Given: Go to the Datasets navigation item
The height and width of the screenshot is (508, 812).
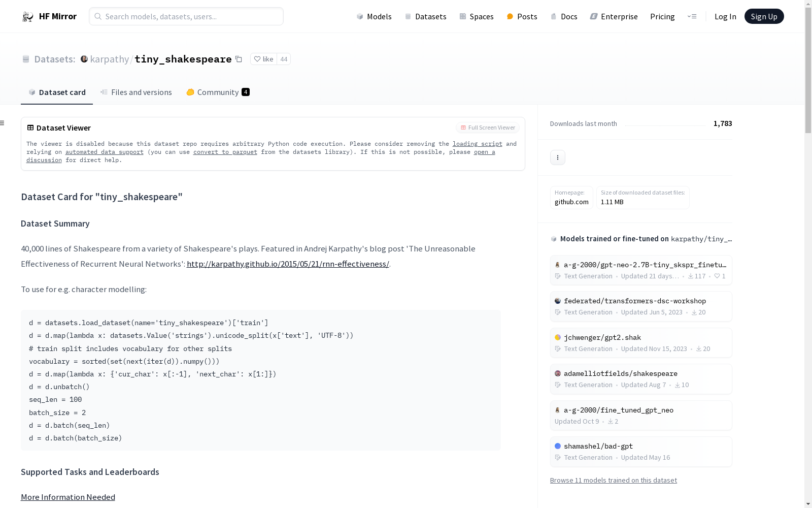Looking at the screenshot, I should (425, 16).
